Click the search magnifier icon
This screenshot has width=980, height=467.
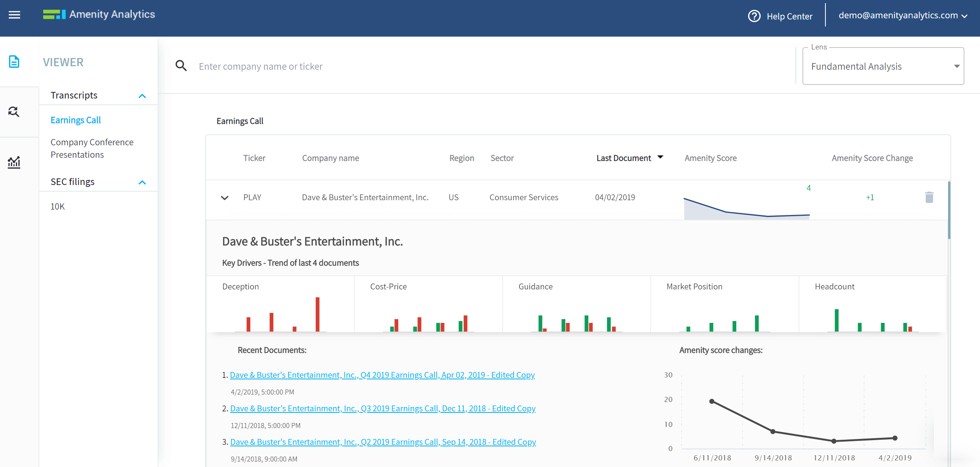[182, 66]
